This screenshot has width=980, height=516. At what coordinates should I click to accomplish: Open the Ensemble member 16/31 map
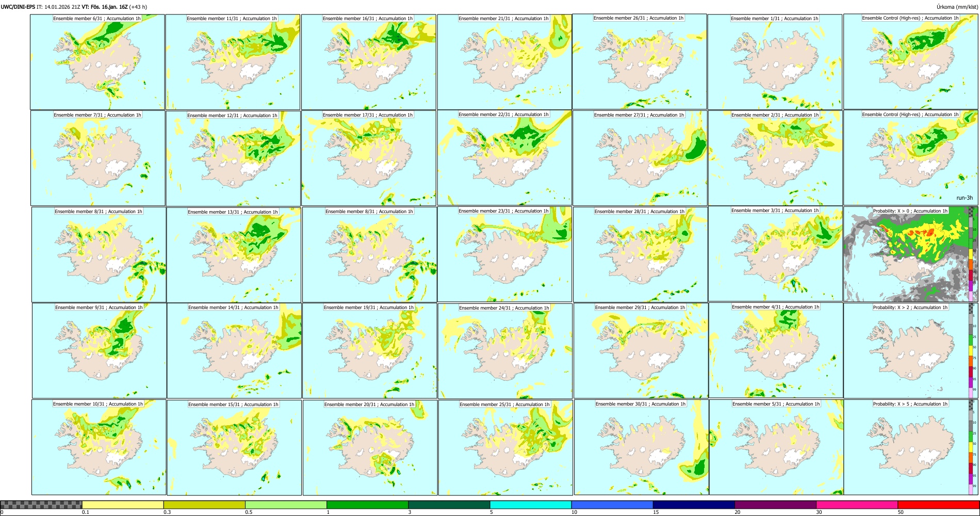point(369,62)
